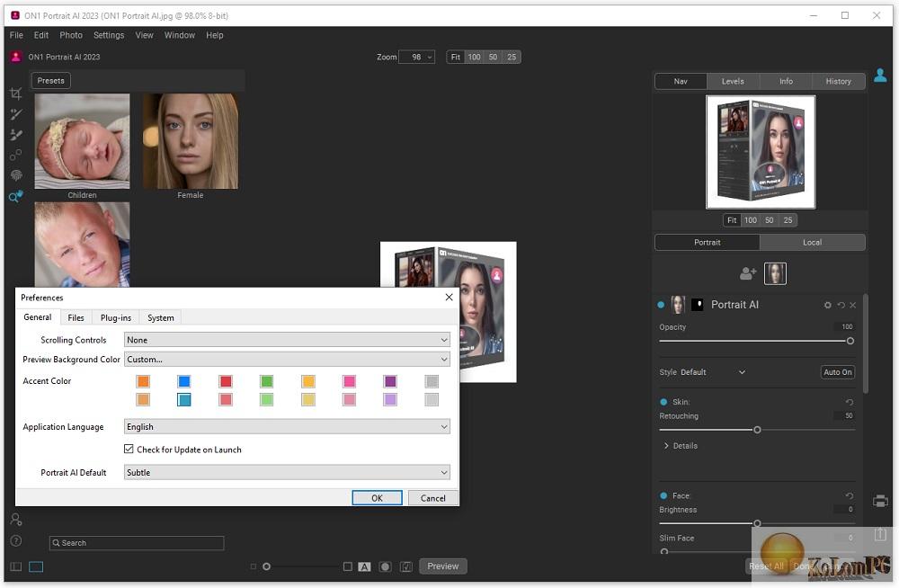The width and height of the screenshot is (899, 588).
Task: Open the Photo menu
Action: [x=71, y=35]
